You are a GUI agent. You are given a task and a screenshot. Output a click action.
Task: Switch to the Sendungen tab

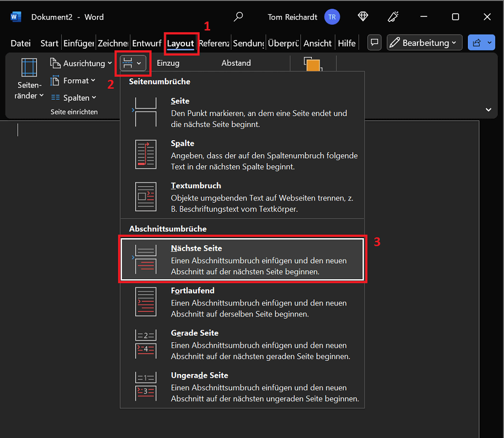(248, 43)
